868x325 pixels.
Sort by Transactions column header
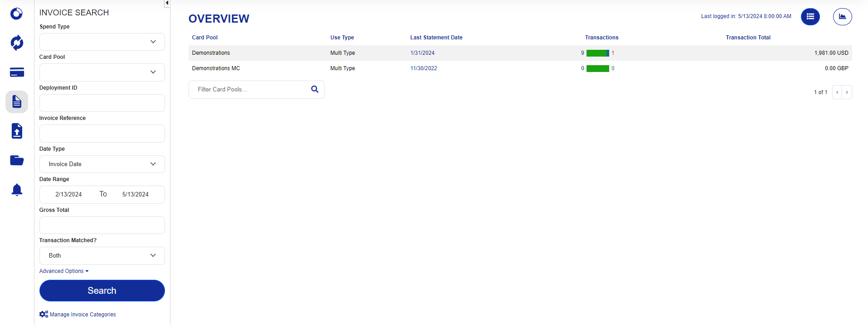click(601, 38)
